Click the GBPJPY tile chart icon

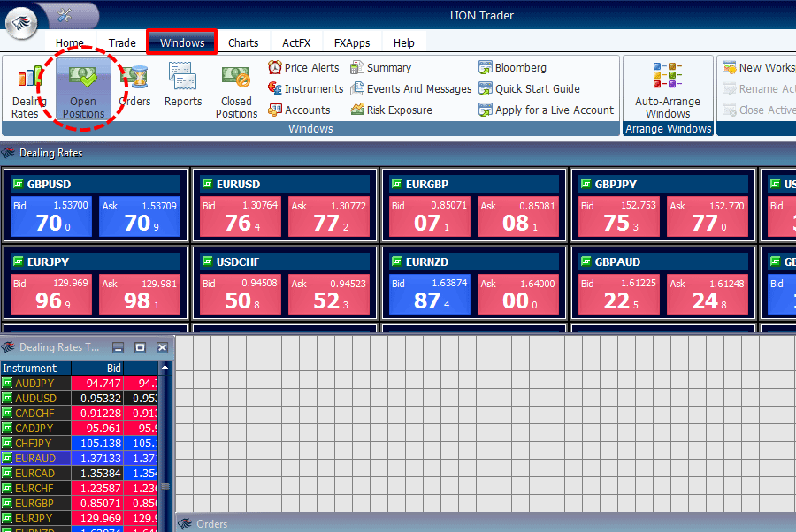[586, 184]
